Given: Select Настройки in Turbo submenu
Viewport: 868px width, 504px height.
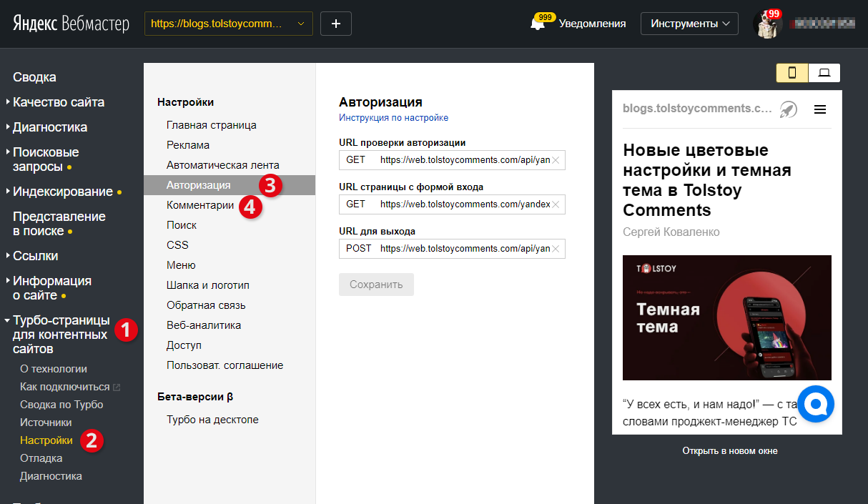Looking at the screenshot, I should click(x=46, y=440).
